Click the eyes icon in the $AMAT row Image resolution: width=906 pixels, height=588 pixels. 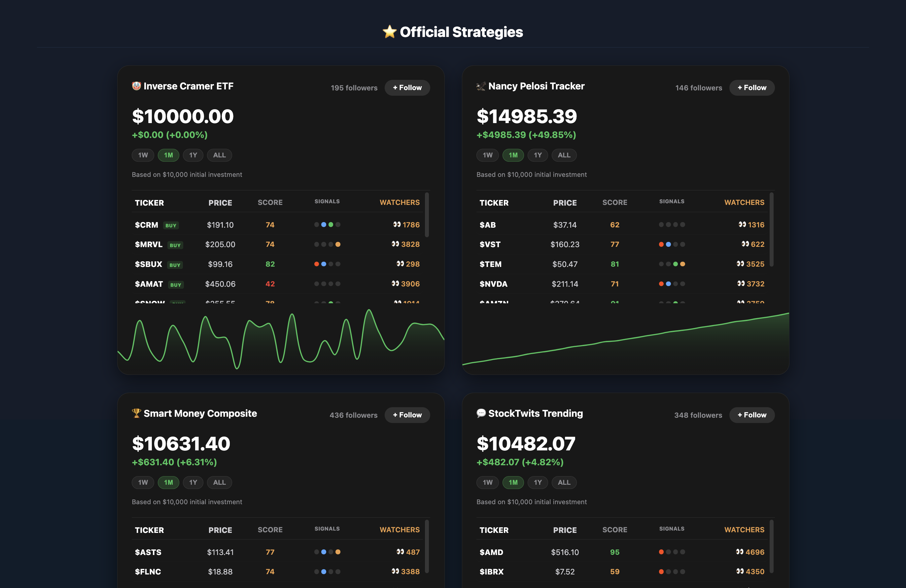tap(395, 284)
